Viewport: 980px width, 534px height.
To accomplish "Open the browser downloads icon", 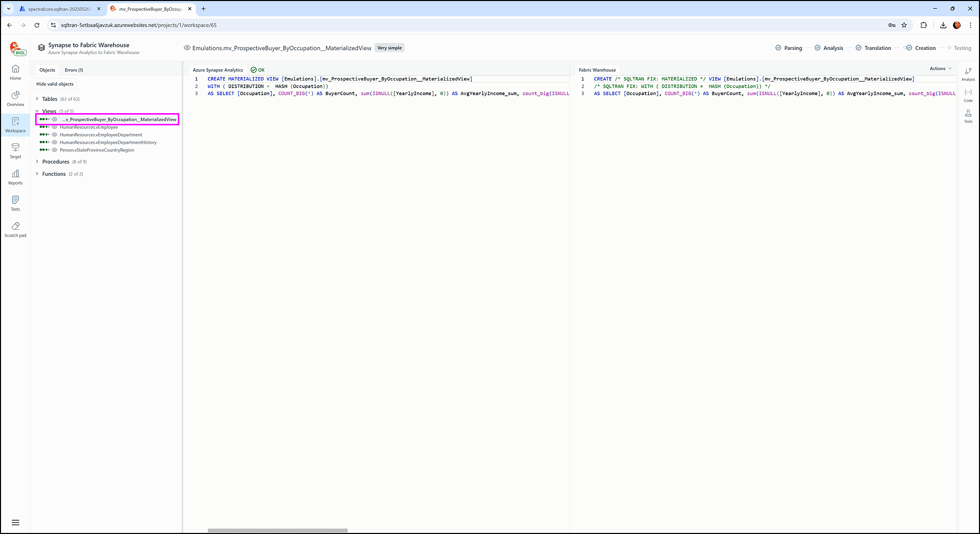I will [943, 25].
